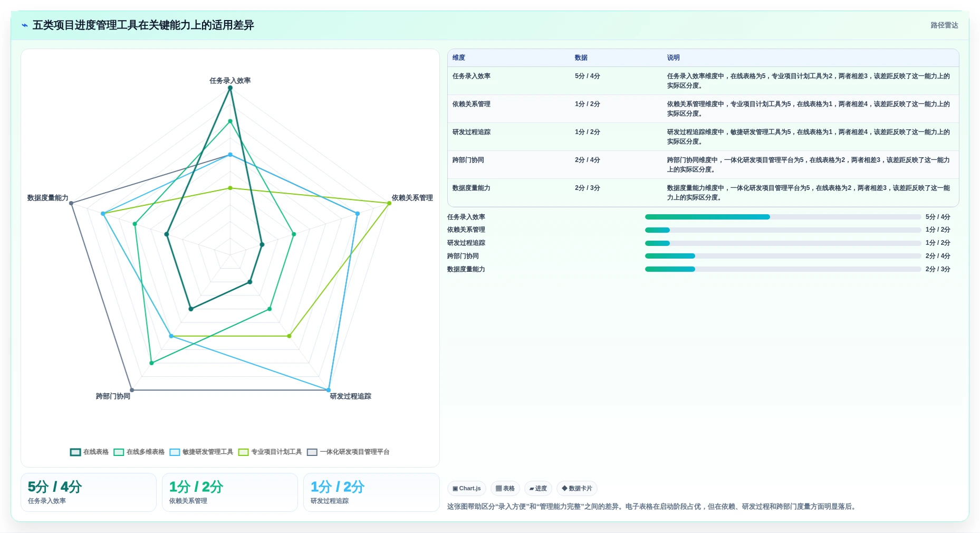Click the 依赖关系管理 radar axis label
Screen dimensions: 980x533
point(412,198)
